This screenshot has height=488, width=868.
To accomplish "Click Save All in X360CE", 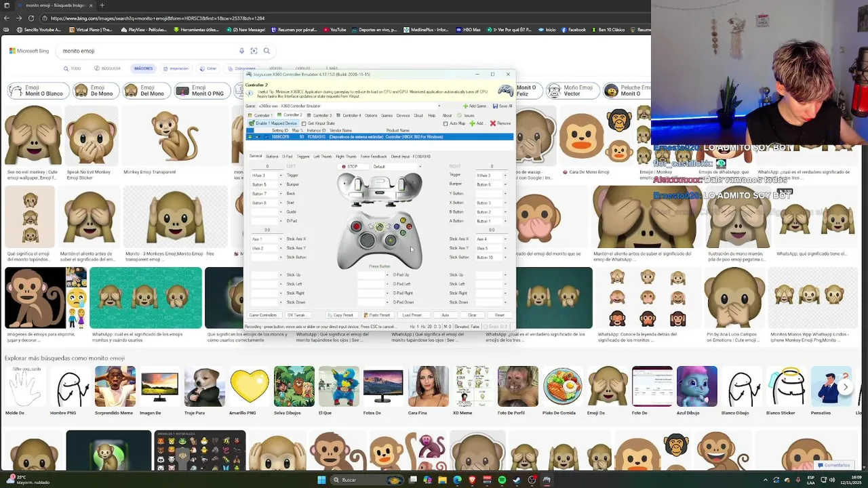I will (502, 106).
